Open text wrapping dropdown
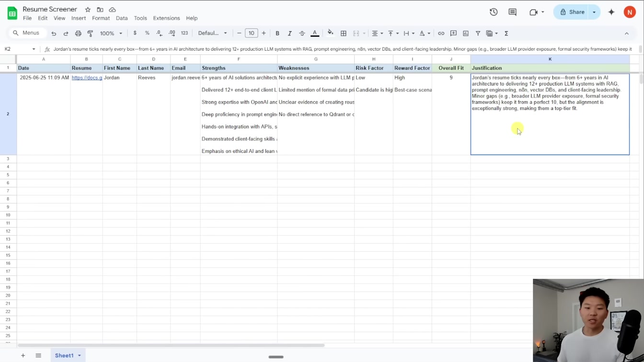This screenshot has width=644, height=362. [x=409, y=33]
